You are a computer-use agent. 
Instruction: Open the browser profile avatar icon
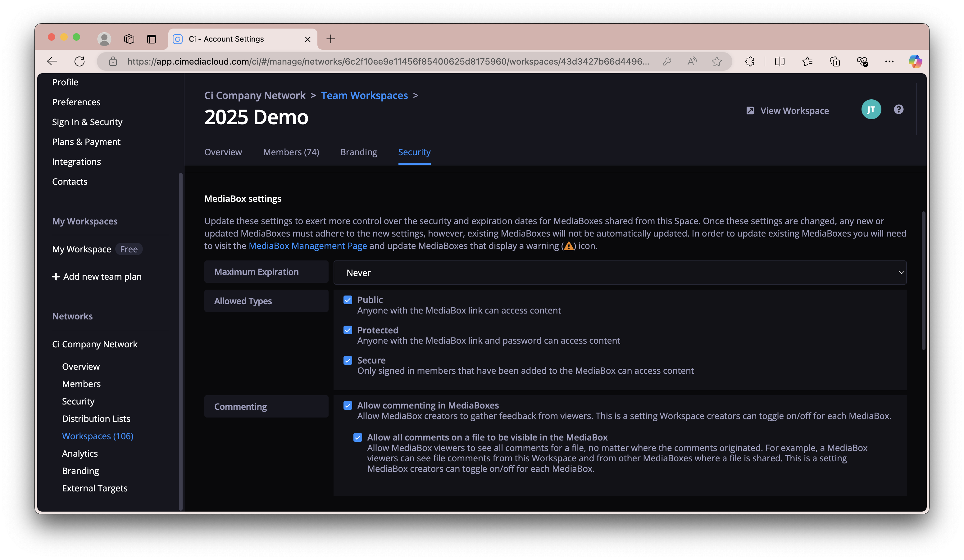104,38
